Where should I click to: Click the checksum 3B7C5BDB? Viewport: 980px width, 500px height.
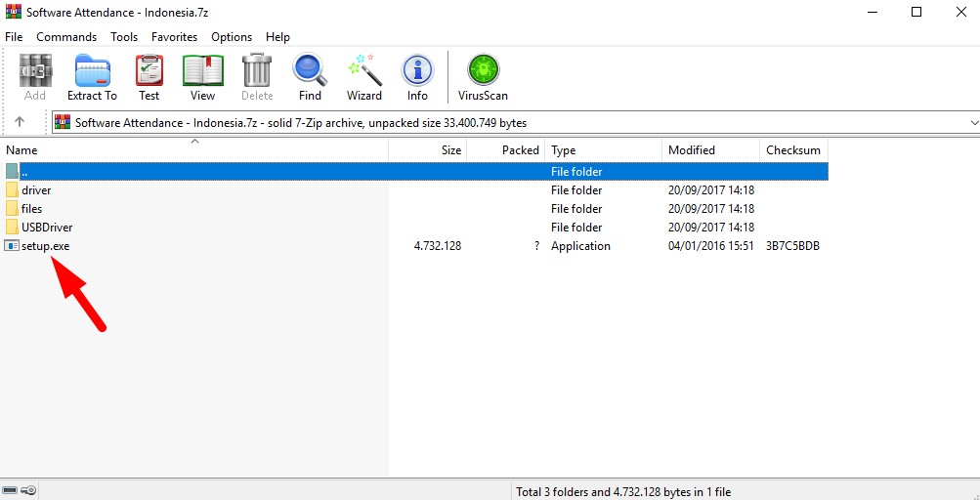[x=792, y=246]
